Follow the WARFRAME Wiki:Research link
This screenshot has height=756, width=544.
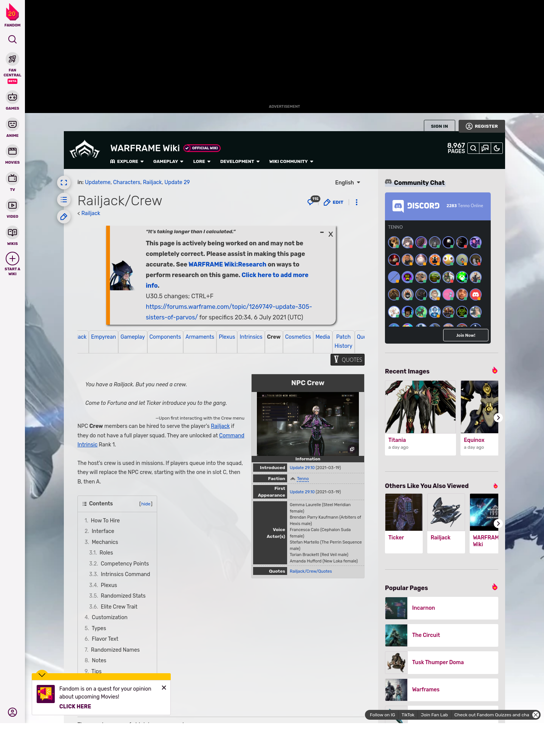point(227,264)
